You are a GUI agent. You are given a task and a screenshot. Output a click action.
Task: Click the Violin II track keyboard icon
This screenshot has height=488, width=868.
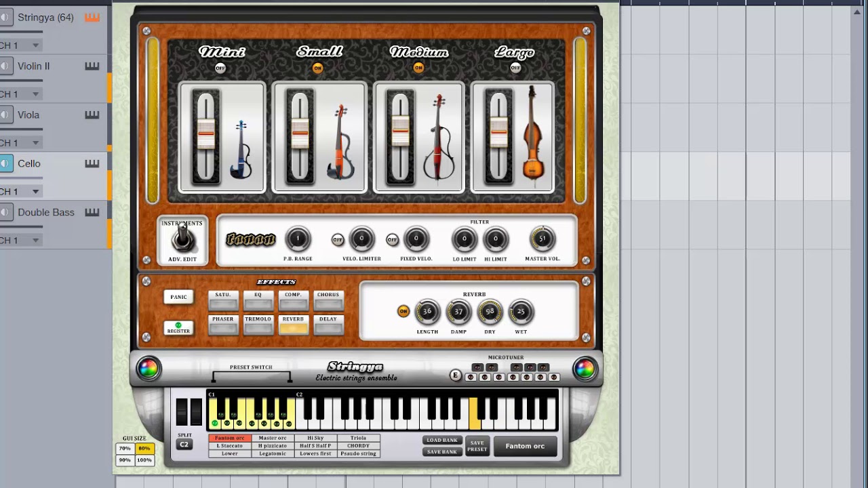[x=92, y=66]
